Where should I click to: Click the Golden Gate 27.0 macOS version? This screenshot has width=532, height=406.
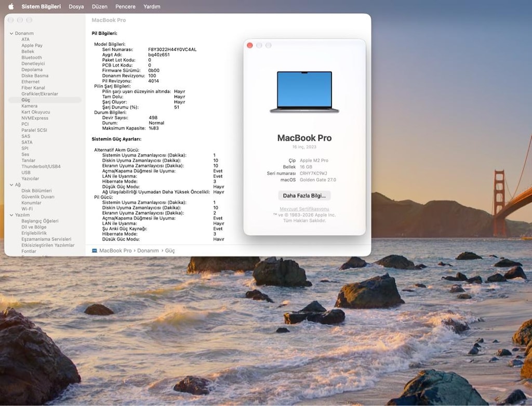click(318, 180)
